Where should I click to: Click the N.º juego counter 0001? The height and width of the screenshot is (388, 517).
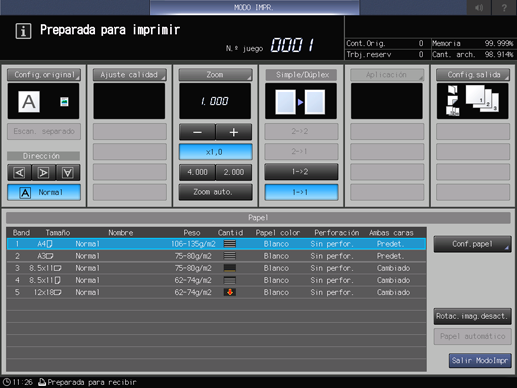pyautogui.click(x=292, y=45)
